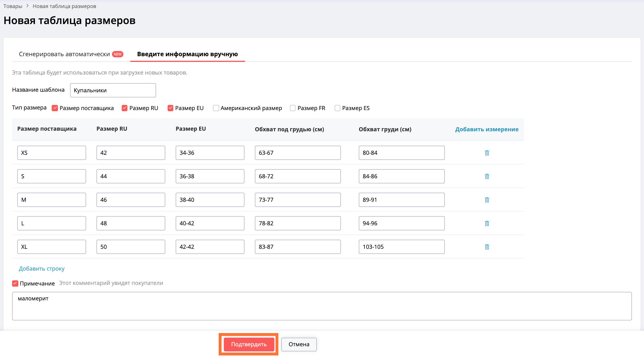Uncheck Размер поставщика checkbox

[55, 108]
